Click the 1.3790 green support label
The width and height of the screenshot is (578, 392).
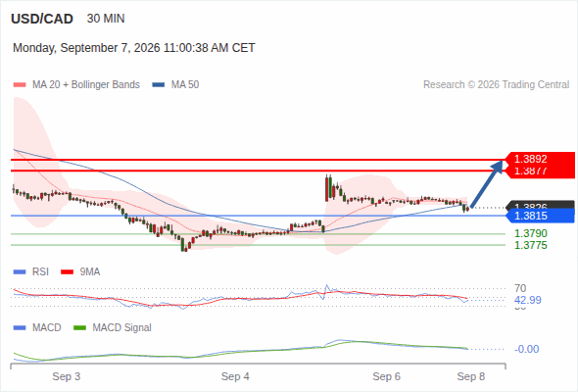point(530,233)
